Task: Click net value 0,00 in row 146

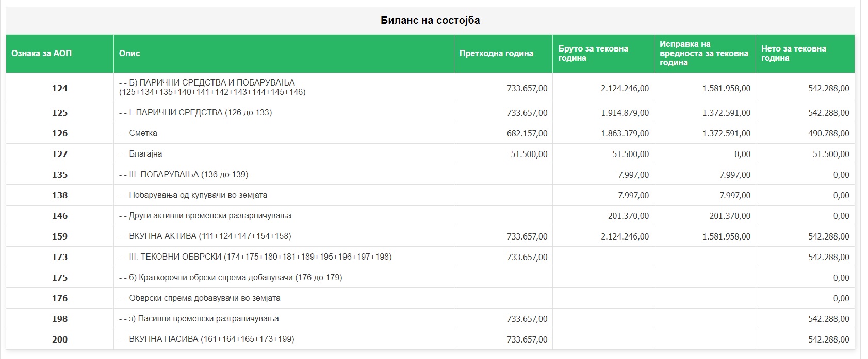Action: (x=841, y=216)
